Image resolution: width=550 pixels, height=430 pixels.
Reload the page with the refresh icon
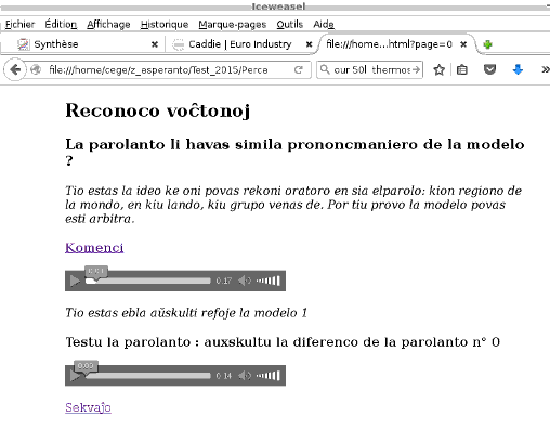pos(298,70)
